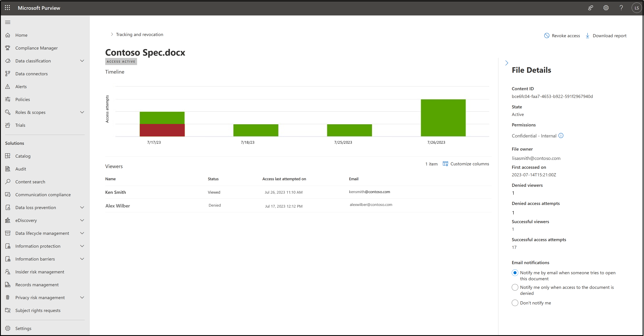Open the Audit sidebar menu item

point(20,169)
